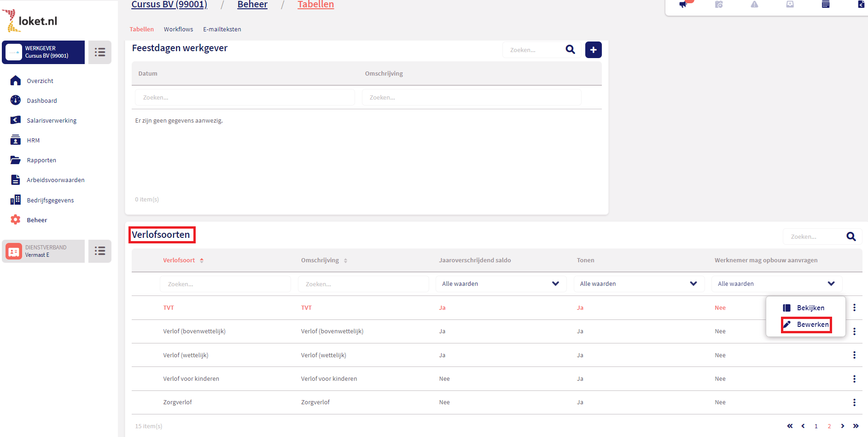Click the warning triangle icon
Screen dimensions: 868x437
[754, 5]
